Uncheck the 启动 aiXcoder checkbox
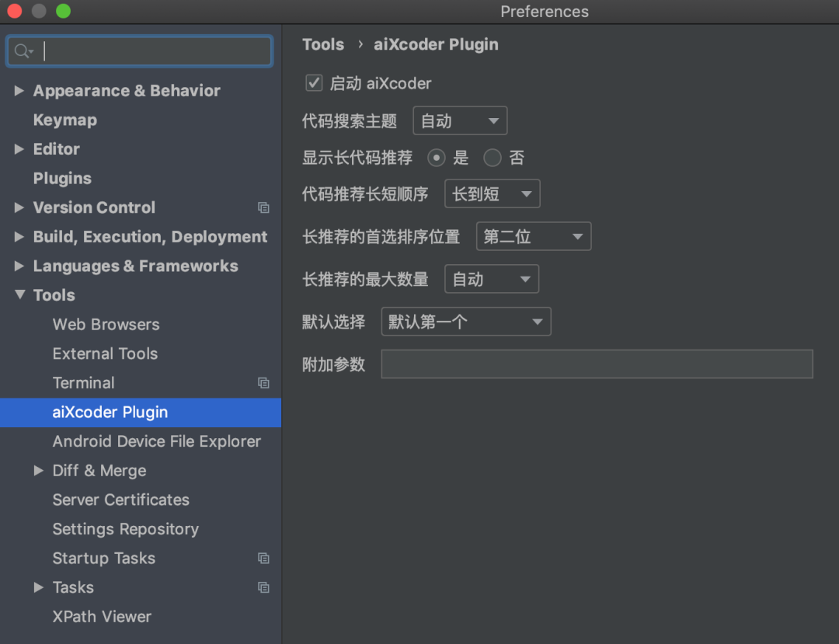This screenshot has height=644, width=839. [x=313, y=82]
